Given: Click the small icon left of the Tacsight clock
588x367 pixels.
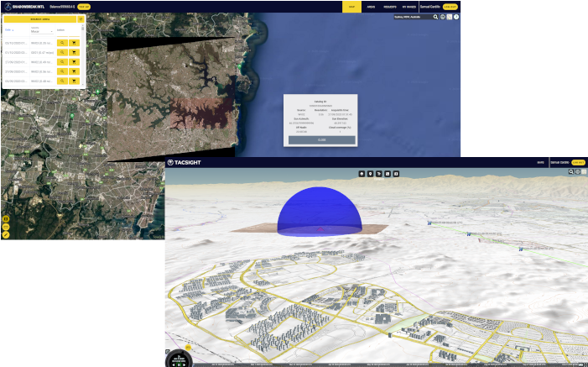Looking at the screenshot, I should (x=168, y=352).
